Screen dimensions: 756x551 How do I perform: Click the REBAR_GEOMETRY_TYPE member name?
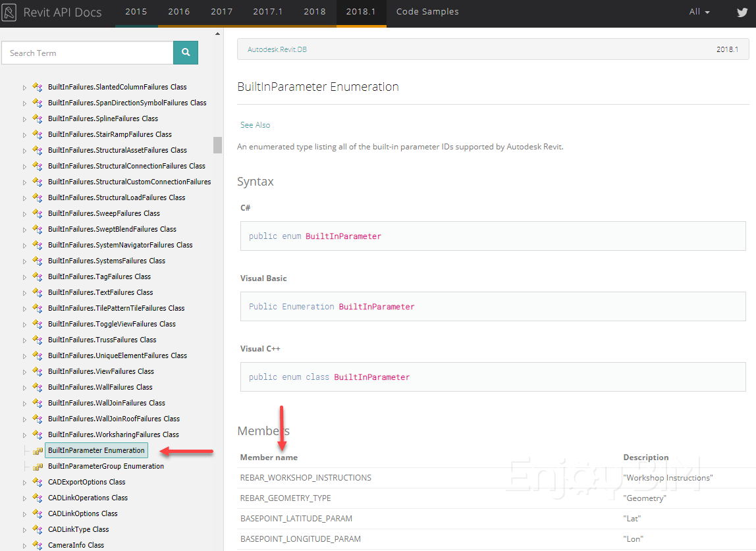click(286, 498)
